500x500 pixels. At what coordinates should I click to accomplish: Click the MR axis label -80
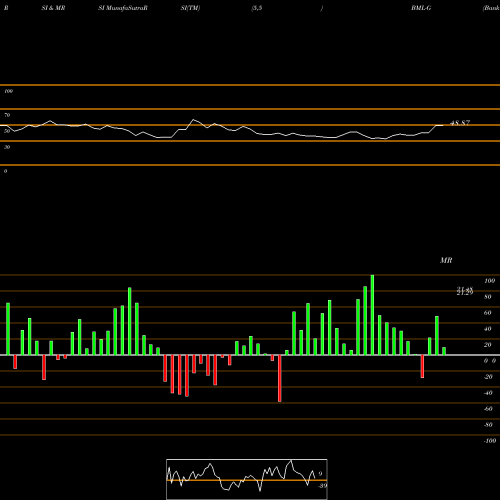pyautogui.click(x=488, y=425)
